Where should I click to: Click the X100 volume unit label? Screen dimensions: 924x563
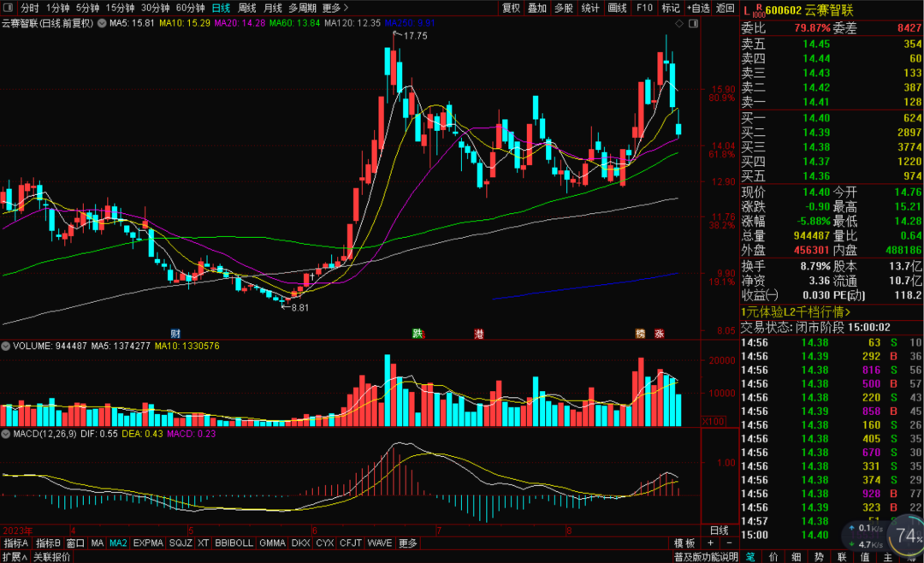[713, 421]
